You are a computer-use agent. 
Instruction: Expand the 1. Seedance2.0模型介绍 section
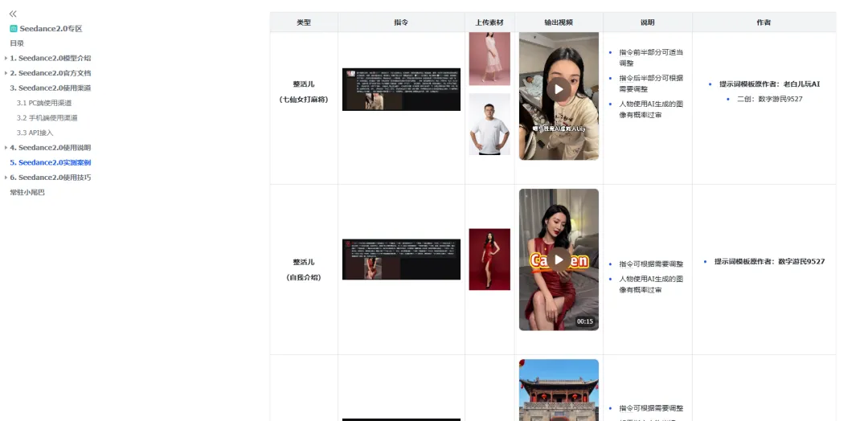[x=6, y=58]
